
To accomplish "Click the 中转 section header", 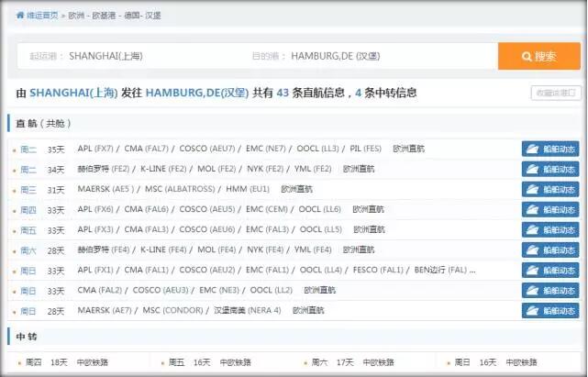I will tap(27, 337).
